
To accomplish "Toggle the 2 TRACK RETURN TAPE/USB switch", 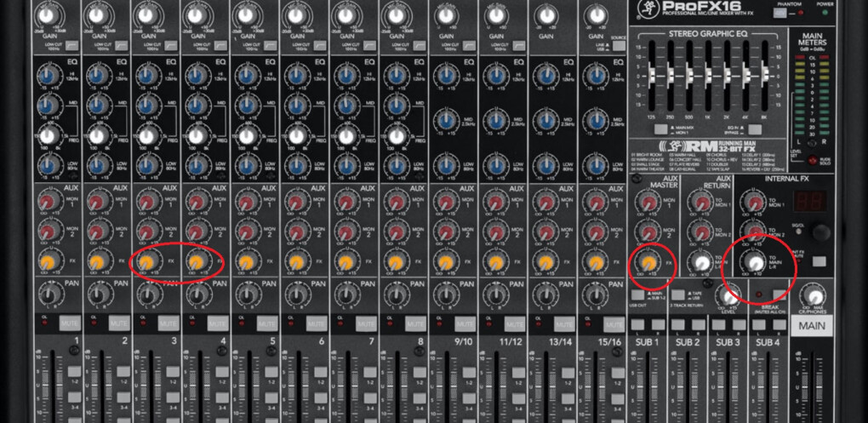I will (679, 294).
